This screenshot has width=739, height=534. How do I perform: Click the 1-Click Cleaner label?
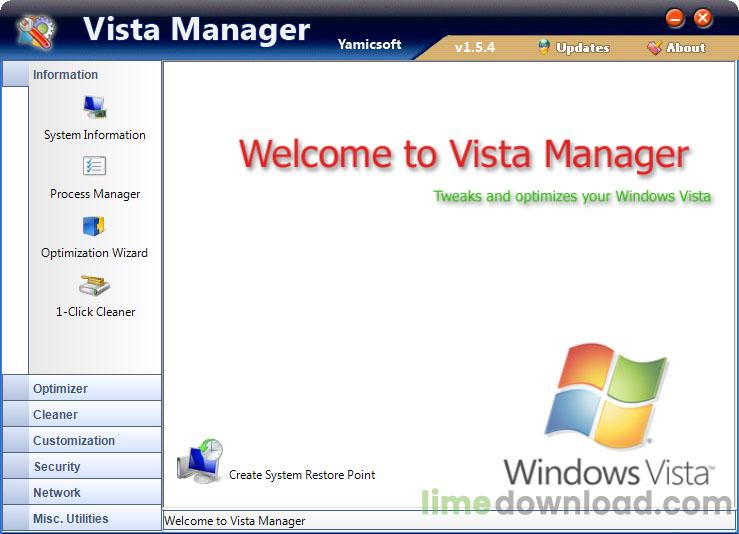tap(95, 312)
